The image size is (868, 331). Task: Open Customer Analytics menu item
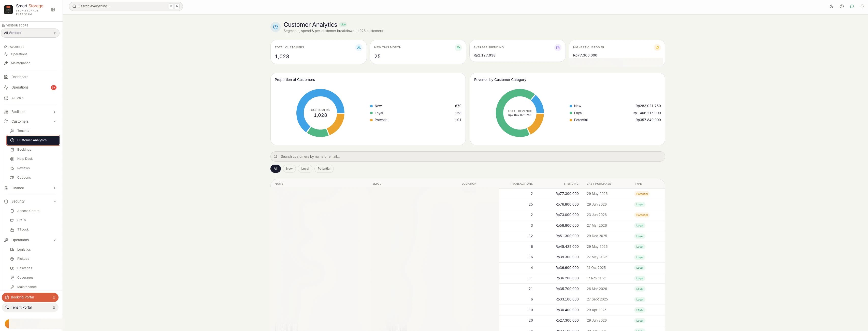(33, 140)
